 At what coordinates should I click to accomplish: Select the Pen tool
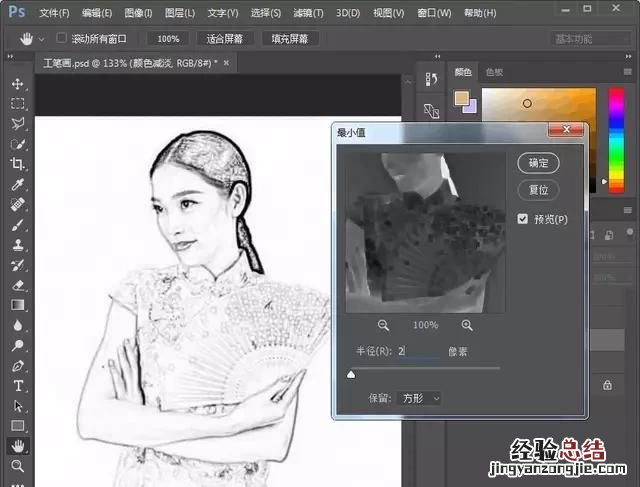(x=17, y=366)
